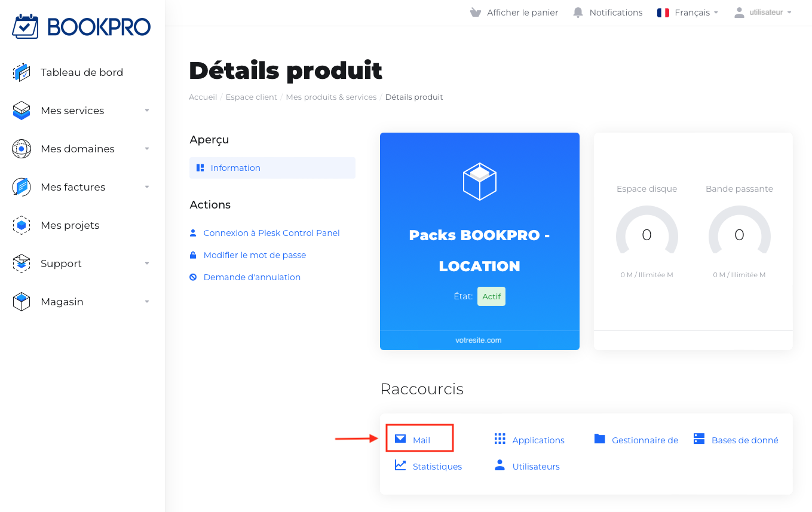
Task: Click Détails produit breadcrumb text
Action: 414,97
